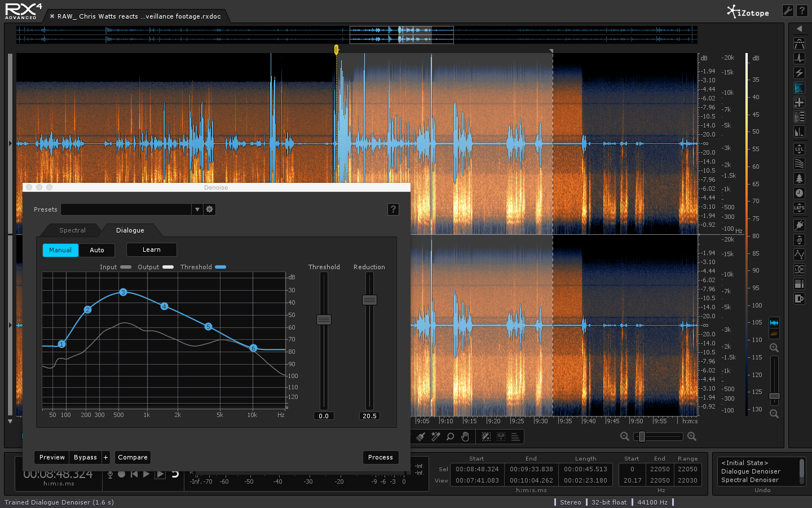Screen dimensions: 812x508
Task: Click the Threshold slider handle
Action: click(x=324, y=319)
